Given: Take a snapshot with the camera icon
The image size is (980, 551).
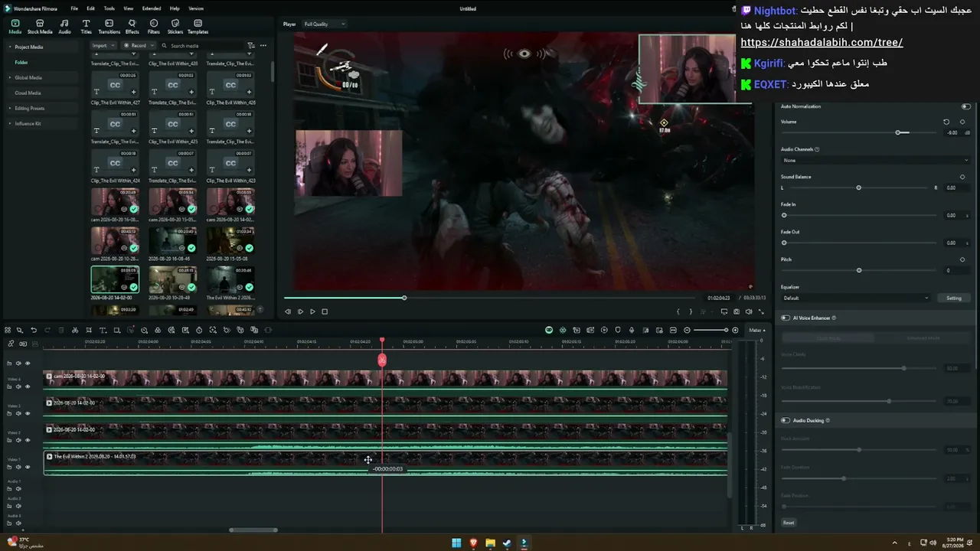Looking at the screenshot, I should (737, 311).
